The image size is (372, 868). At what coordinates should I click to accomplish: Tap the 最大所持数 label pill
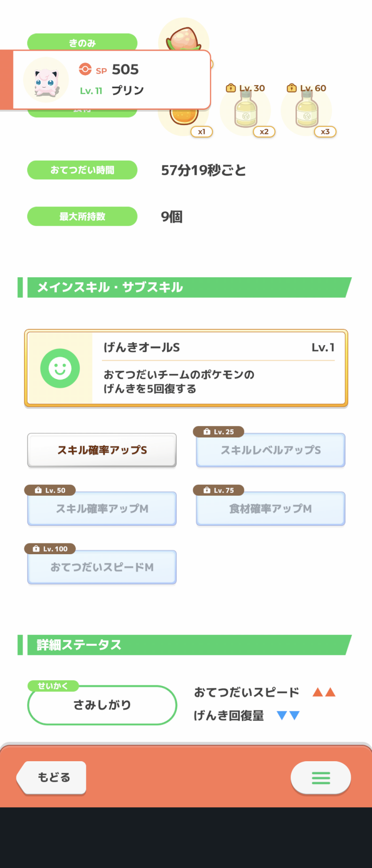(82, 217)
